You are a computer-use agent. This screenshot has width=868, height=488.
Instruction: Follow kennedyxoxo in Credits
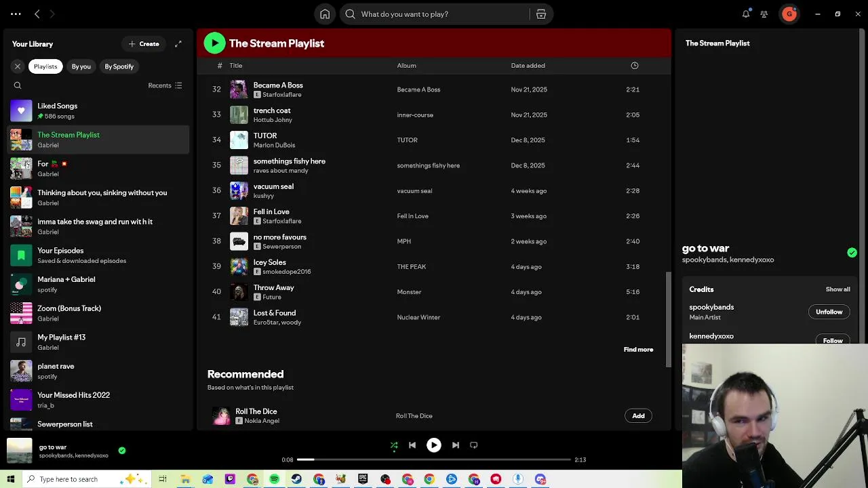833,340
